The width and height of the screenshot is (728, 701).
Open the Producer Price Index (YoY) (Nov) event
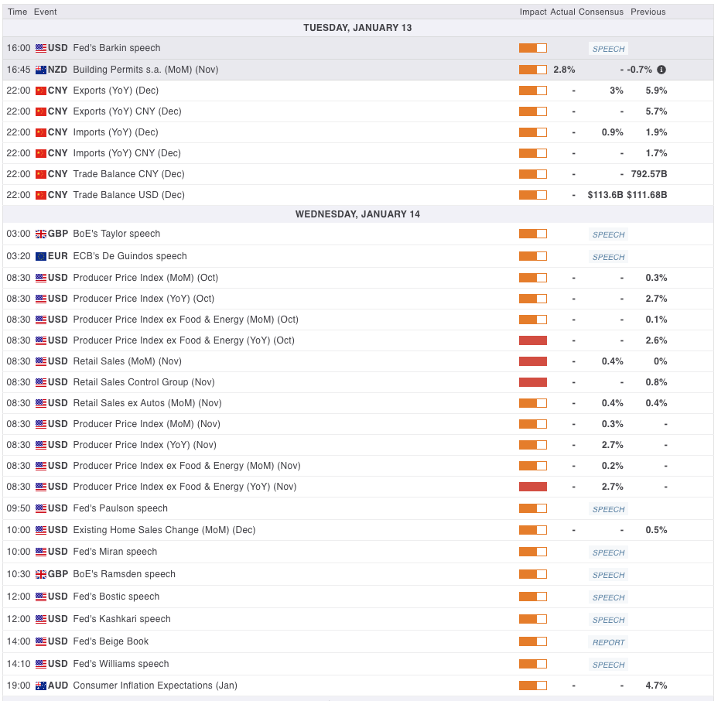point(145,445)
